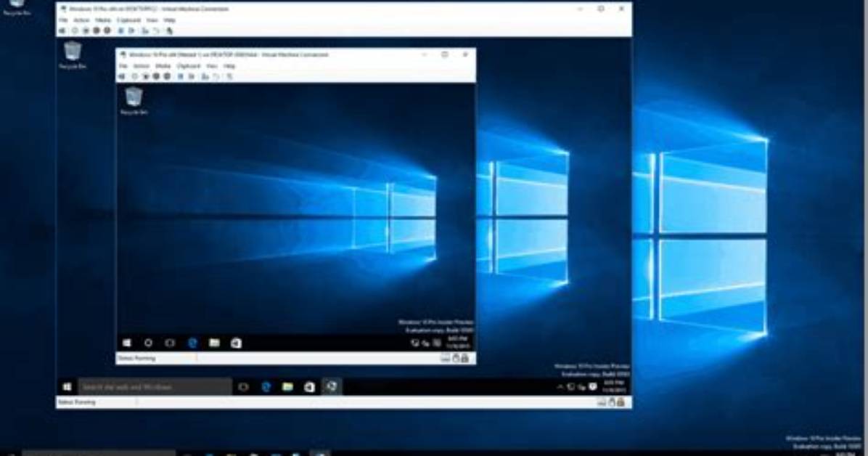This screenshot has width=868, height=456.
Task: Click network tray icon in outer VM
Action: click(x=570, y=387)
